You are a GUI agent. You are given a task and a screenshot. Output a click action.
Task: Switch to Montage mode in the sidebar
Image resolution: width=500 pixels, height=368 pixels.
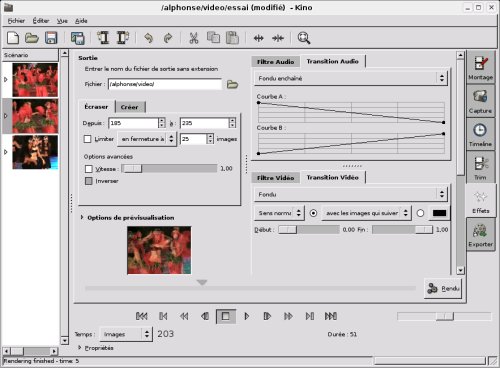(480, 67)
